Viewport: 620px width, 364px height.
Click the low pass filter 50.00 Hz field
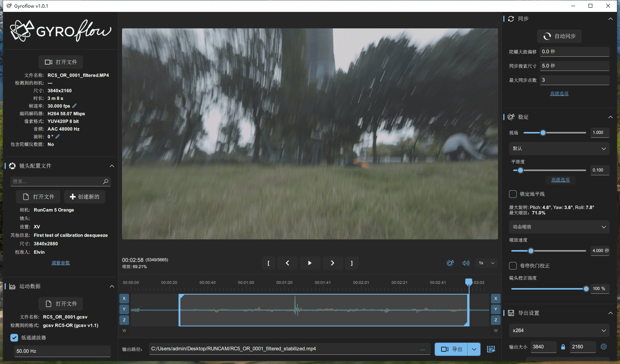(62, 351)
